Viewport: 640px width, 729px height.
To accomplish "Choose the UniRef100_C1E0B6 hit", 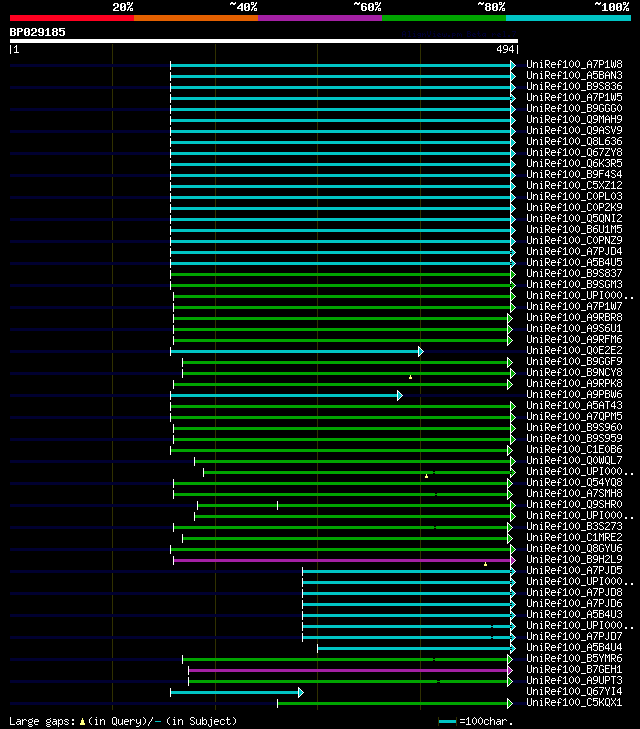I will pos(574,450).
